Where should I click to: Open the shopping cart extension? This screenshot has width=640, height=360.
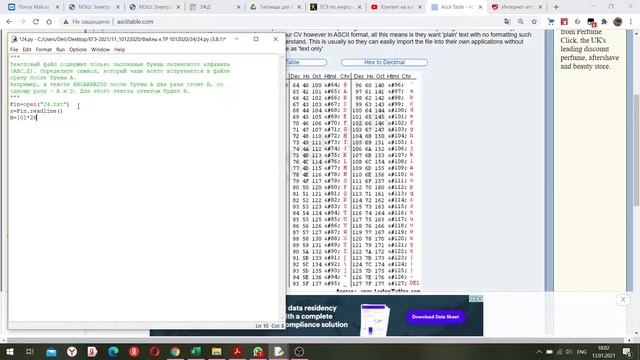pyautogui.click(x=551, y=22)
